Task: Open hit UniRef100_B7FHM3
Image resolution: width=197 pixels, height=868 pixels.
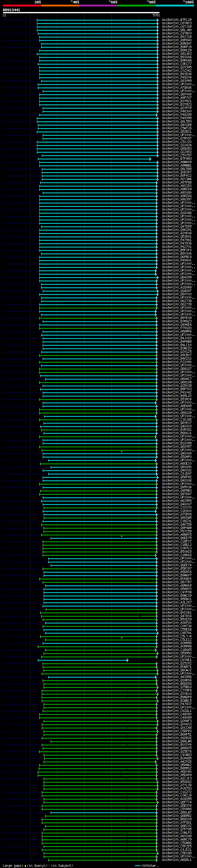Action: pyautogui.click(x=177, y=159)
